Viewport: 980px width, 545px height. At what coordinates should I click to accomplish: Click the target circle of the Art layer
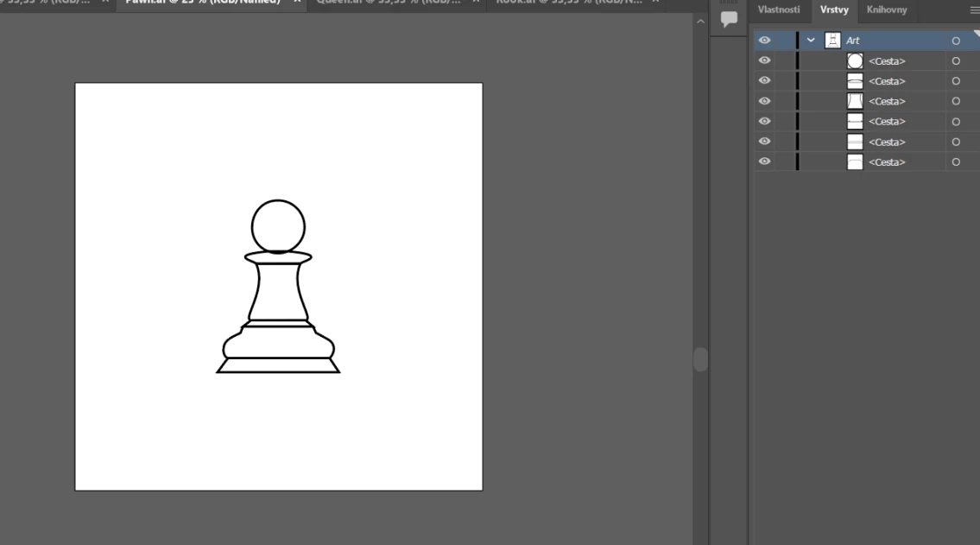coord(956,41)
